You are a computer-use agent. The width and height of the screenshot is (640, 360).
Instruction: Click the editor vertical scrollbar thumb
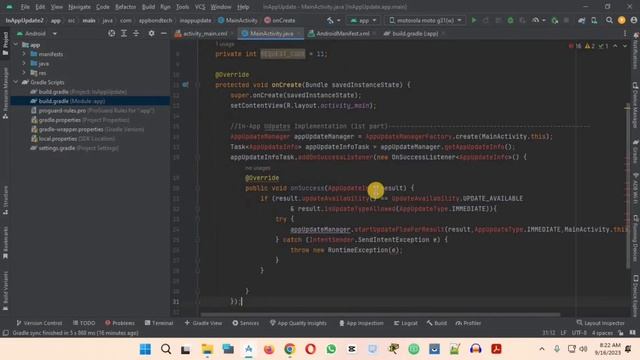(x=628, y=186)
